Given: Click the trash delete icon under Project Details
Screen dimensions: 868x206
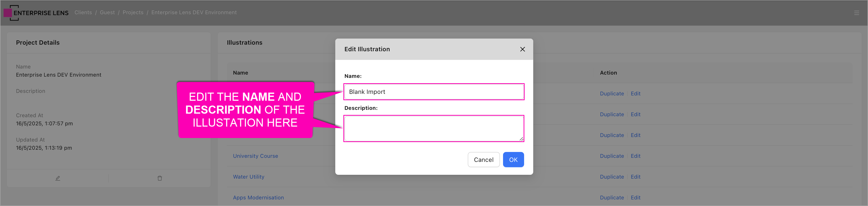Looking at the screenshot, I should pyautogui.click(x=160, y=178).
